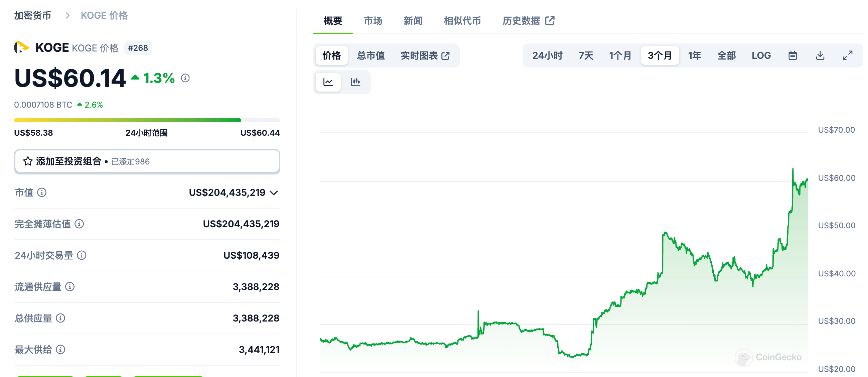Open the calendar date picker icon
868x377 pixels.
click(792, 55)
